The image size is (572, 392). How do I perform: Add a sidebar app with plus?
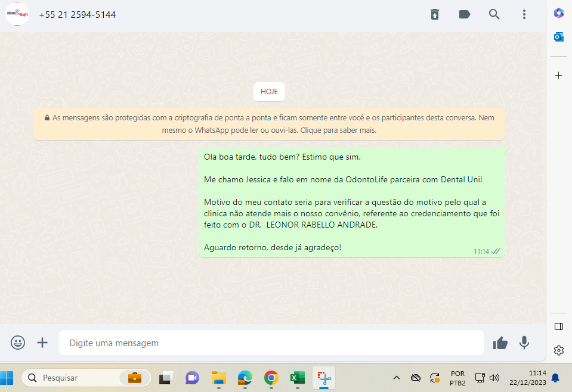(558, 76)
